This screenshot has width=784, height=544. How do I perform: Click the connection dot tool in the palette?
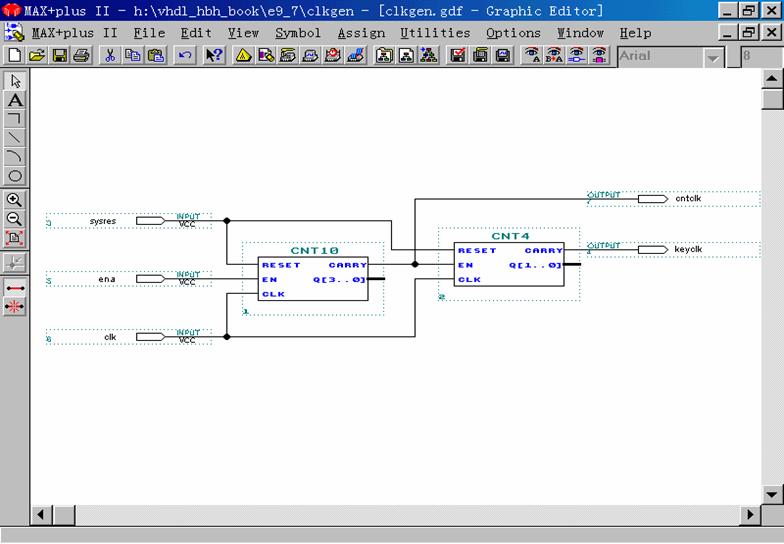pyautogui.click(x=15, y=262)
